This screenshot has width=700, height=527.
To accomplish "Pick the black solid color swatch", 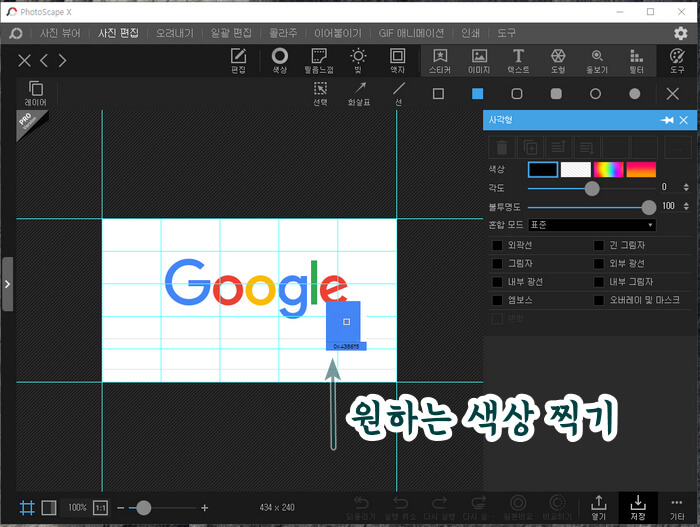I will [x=543, y=170].
